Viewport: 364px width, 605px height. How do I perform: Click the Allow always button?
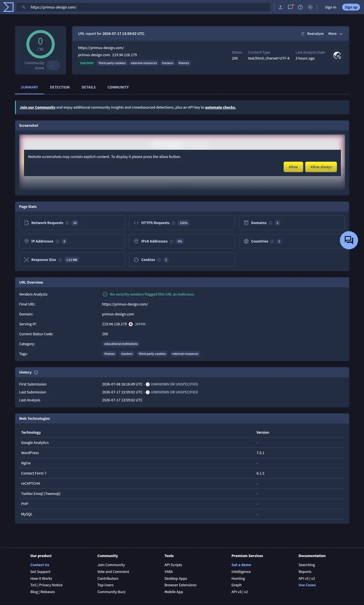point(321,167)
